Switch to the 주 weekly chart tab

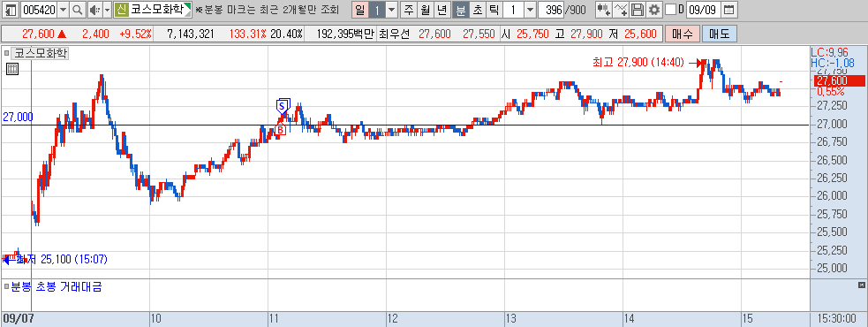pyautogui.click(x=409, y=10)
